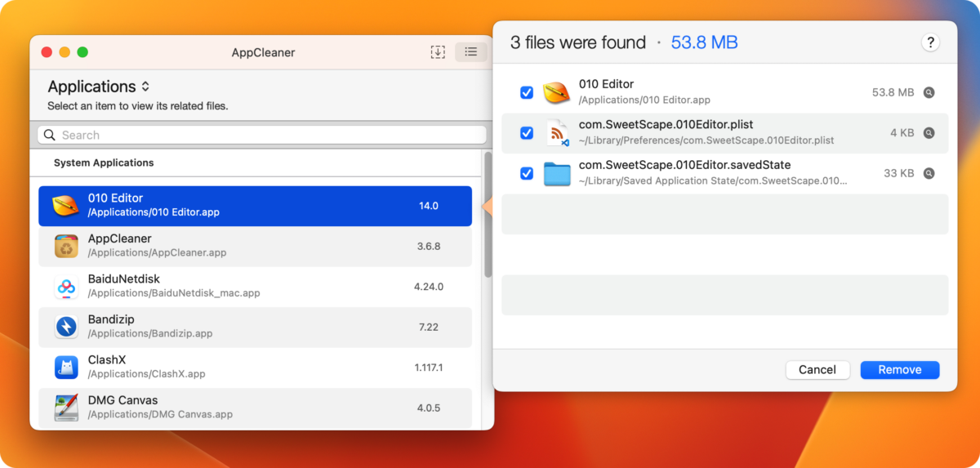This screenshot has width=980, height=468.
Task: Click the Saved Application State path text
Action: click(x=713, y=181)
